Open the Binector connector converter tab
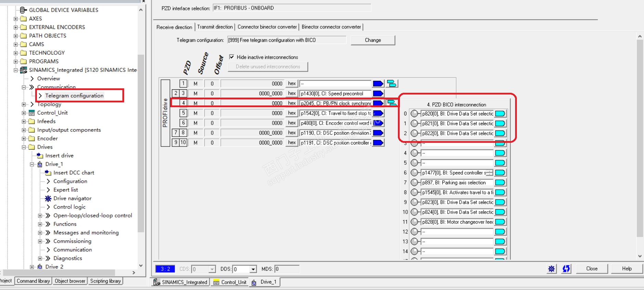The width and height of the screenshot is (644, 290). (x=331, y=27)
